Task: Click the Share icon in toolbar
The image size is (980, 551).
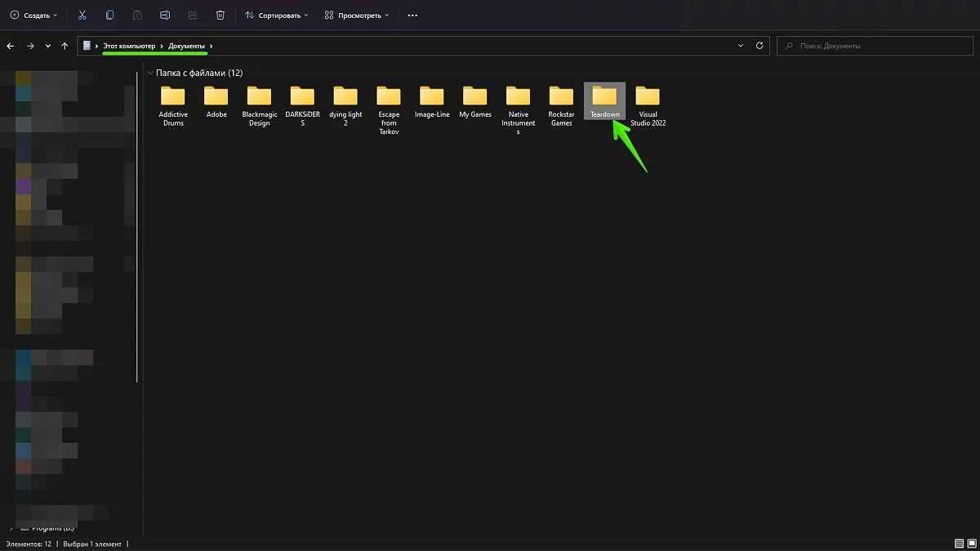Action: point(193,16)
